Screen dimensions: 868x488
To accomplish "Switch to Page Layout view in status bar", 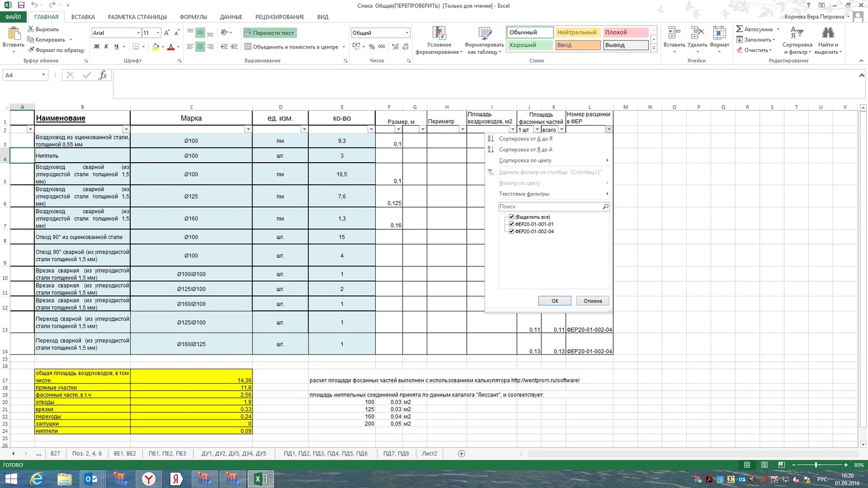I will click(x=764, y=465).
